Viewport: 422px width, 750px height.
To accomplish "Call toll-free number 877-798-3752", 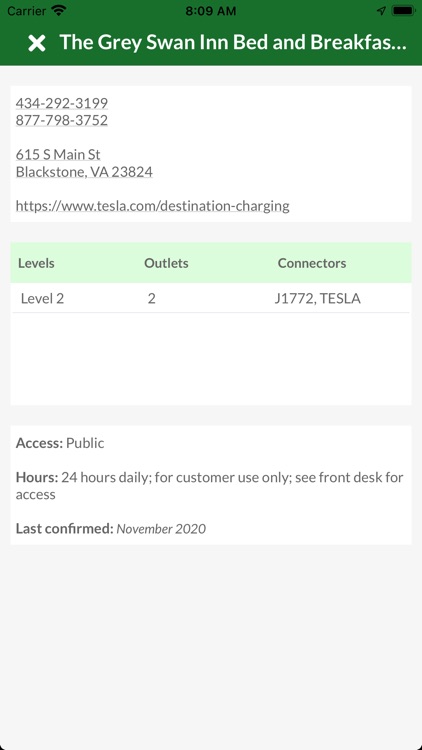I will [x=62, y=120].
